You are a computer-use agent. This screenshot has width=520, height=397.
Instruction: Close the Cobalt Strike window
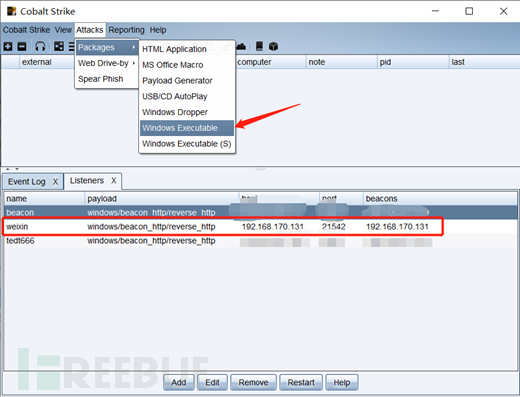pyautogui.click(x=503, y=11)
